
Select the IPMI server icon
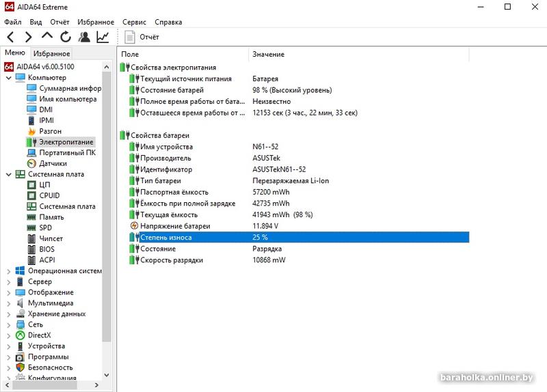click(31, 121)
